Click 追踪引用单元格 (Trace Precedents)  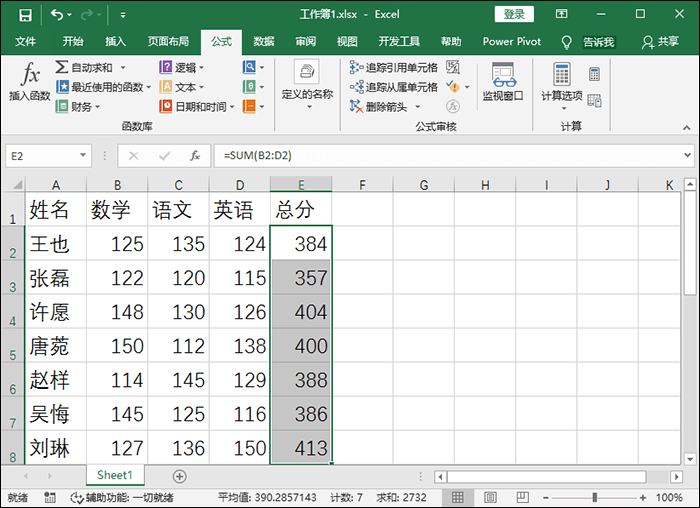(394, 67)
